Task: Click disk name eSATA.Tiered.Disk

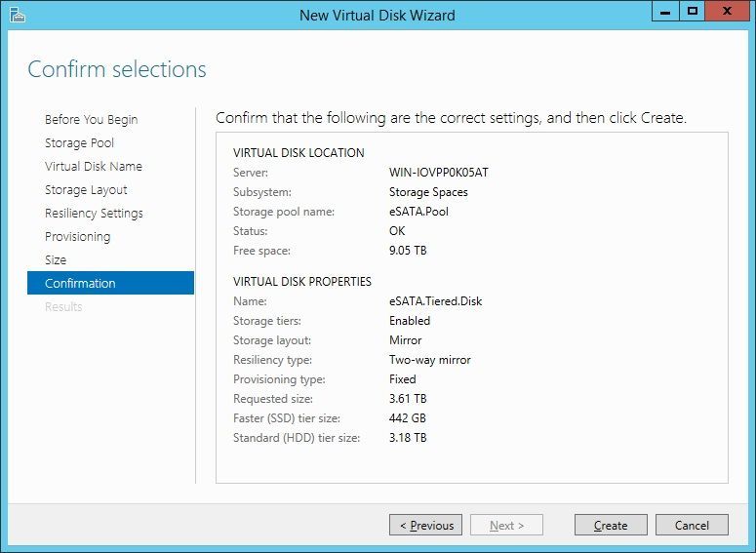Action: pyautogui.click(x=435, y=301)
